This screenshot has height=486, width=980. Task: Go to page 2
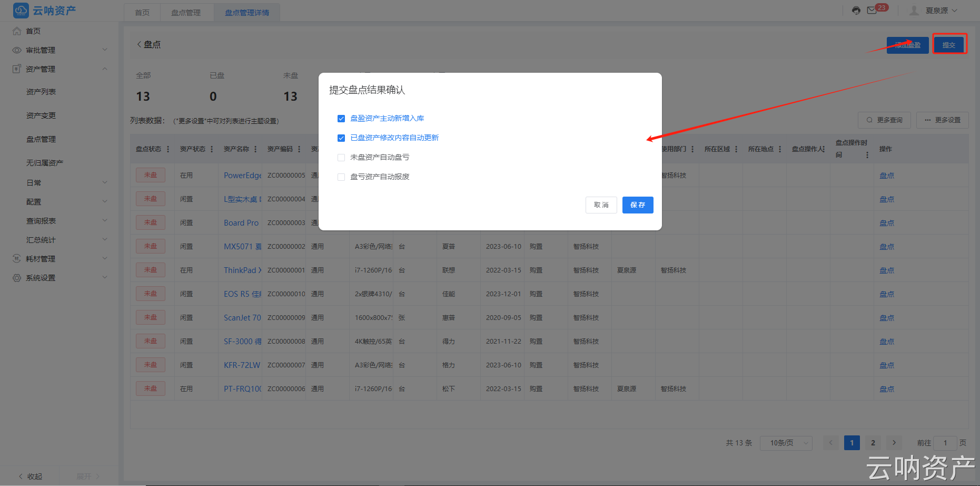click(x=873, y=443)
